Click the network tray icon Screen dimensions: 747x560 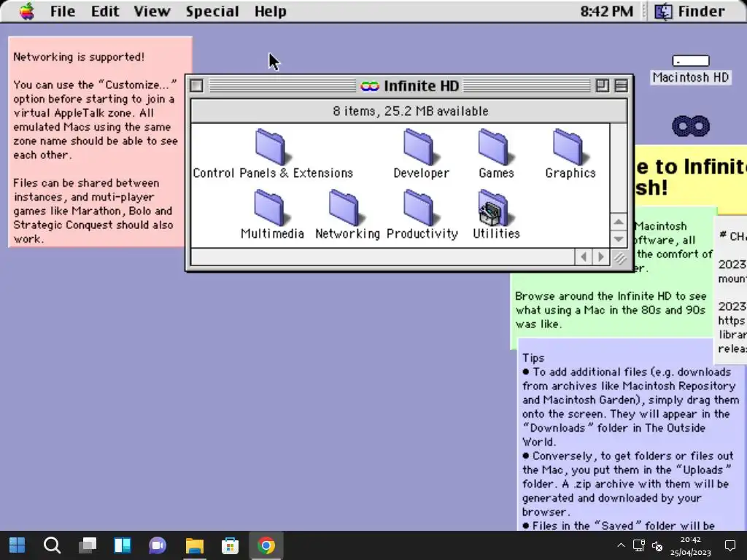639,545
